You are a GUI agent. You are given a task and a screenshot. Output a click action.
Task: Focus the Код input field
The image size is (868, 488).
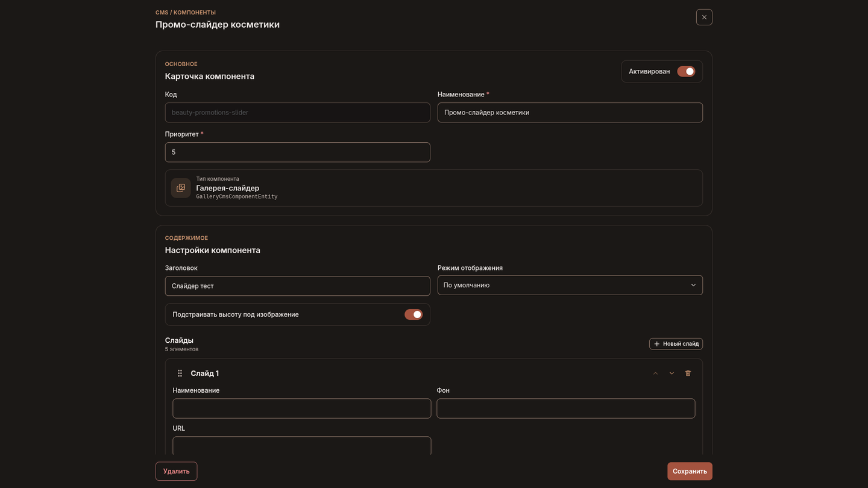pyautogui.click(x=298, y=113)
